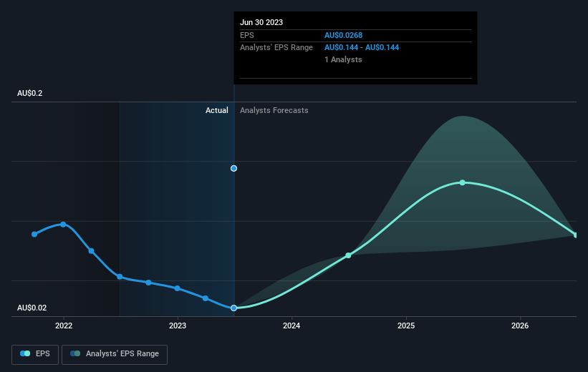588x372 pixels.
Task: Click the 2022 x-axis label
Action: point(64,325)
